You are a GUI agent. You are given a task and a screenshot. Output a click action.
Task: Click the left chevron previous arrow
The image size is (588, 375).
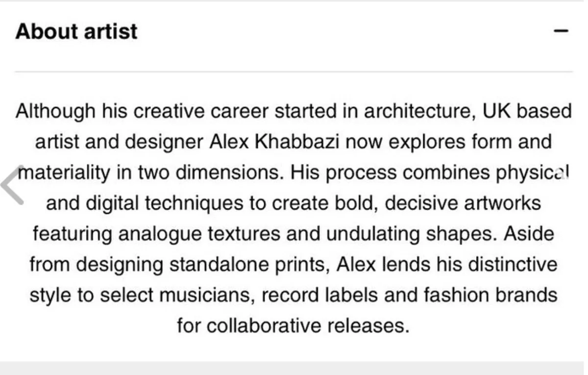click(x=12, y=183)
